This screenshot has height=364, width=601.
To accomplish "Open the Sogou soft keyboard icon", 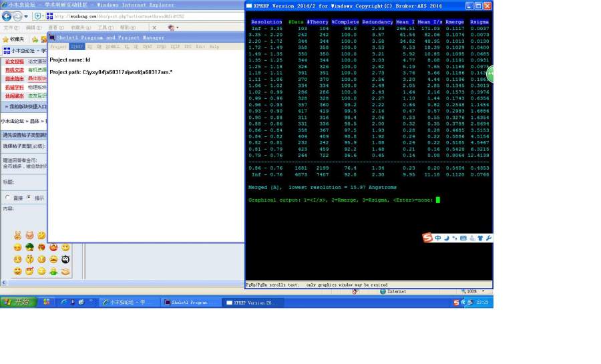I will (463, 238).
